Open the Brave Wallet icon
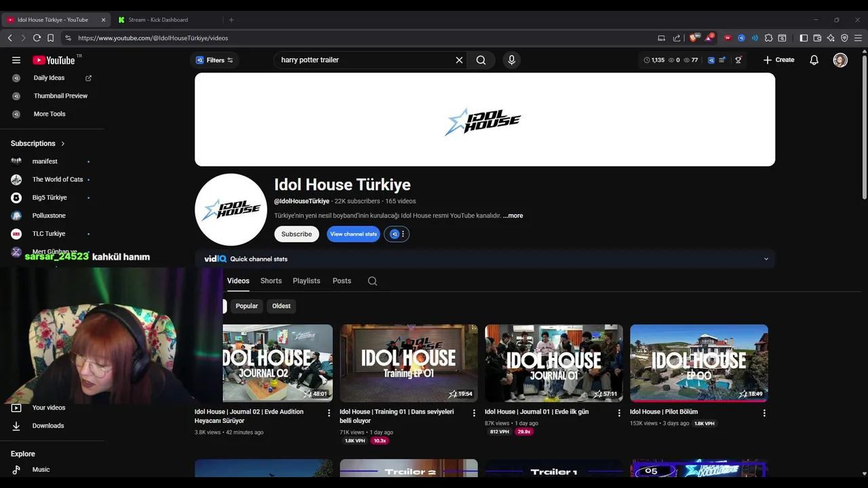This screenshot has width=868, height=488. [817, 38]
